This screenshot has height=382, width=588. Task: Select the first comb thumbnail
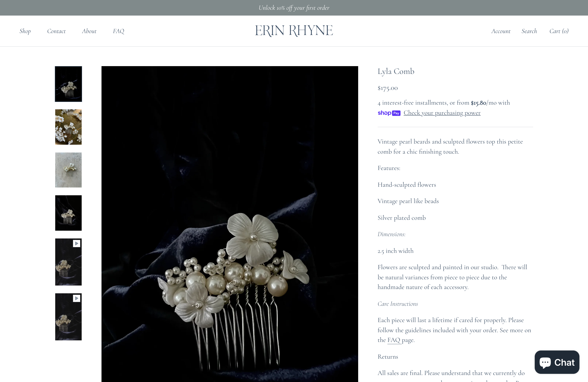click(x=68, y=84)
